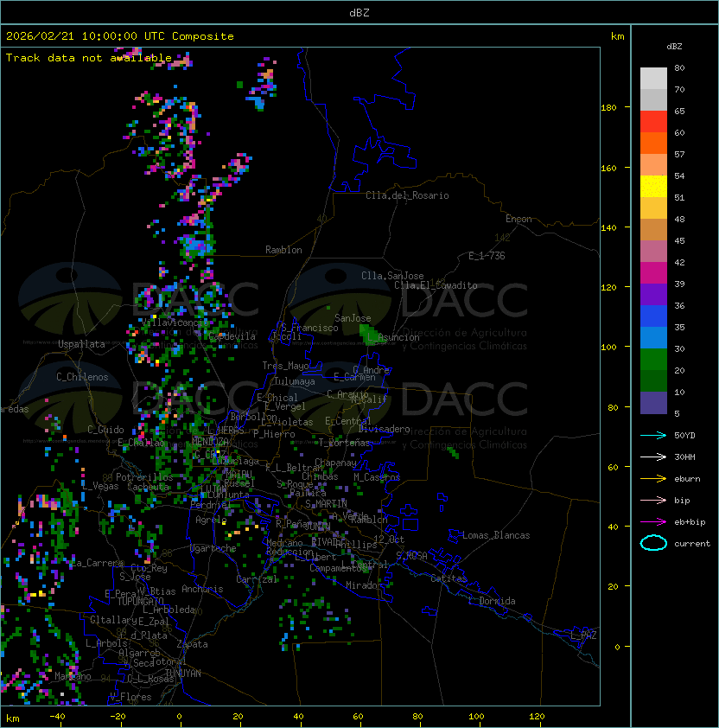
Task: Click the 180 tick on the right km axis
Action: click(x=608, y=108)
